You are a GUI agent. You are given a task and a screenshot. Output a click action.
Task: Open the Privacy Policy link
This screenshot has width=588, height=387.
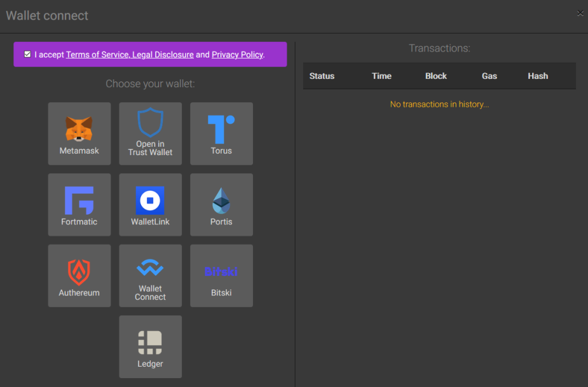pos(237,55)
